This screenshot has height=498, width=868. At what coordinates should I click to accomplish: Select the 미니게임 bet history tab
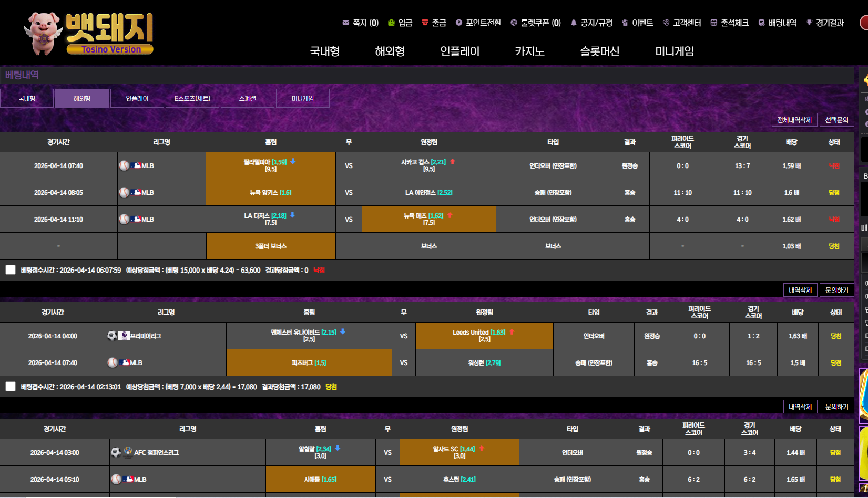point(303,98)
